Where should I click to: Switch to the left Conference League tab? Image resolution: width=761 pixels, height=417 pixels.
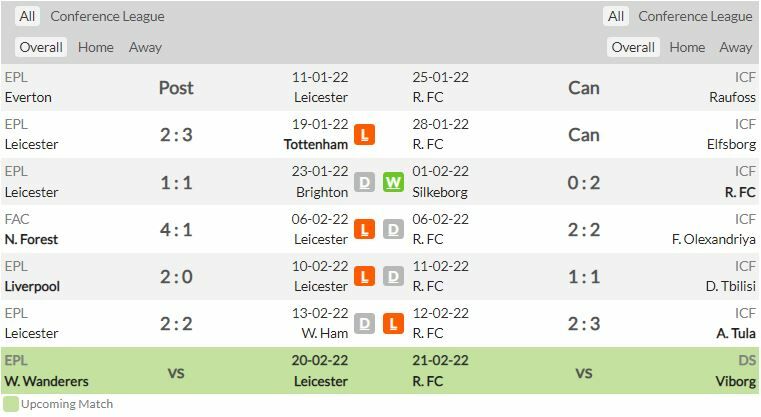pos(107,17)
